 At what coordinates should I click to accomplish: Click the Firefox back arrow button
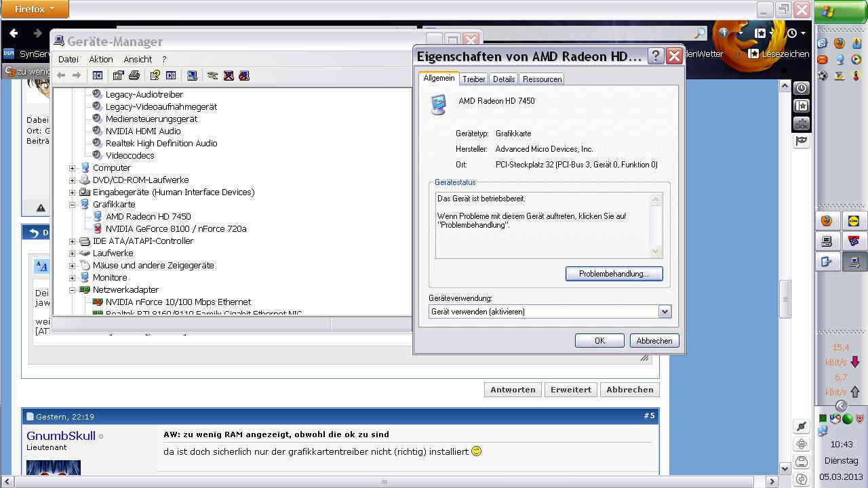point(14,33)
